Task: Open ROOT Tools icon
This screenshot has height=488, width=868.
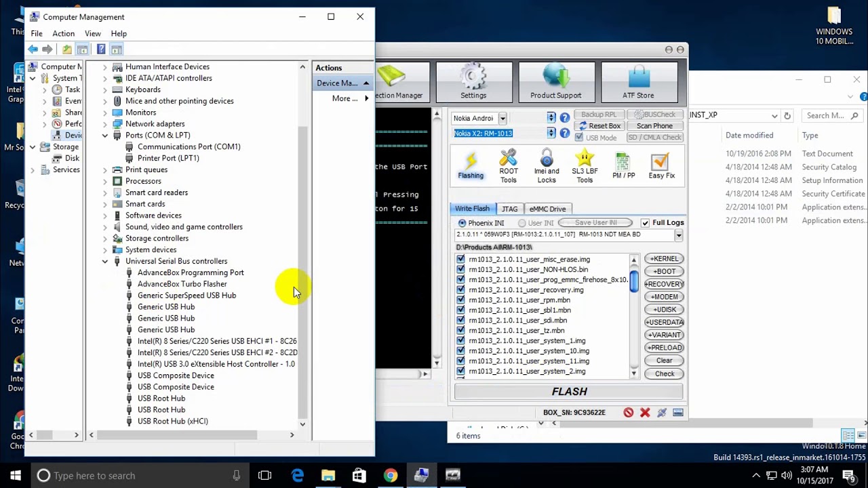Action: [x=508, y=167]
